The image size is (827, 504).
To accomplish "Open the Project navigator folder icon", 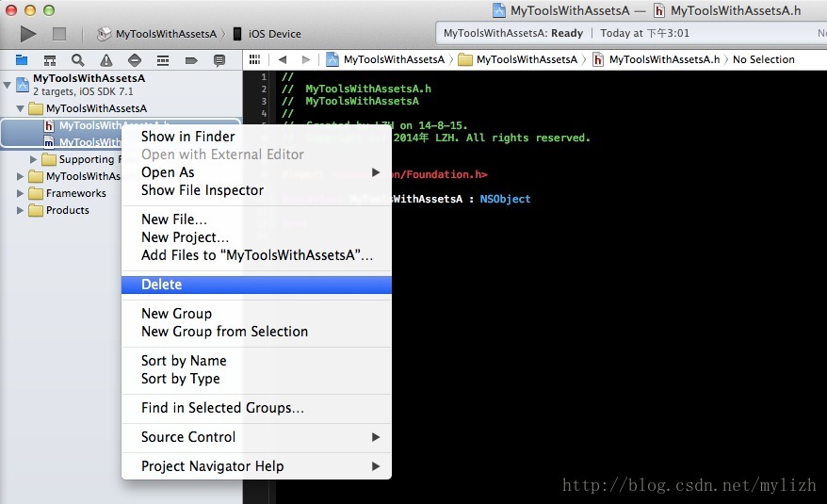I will (21, 60).
